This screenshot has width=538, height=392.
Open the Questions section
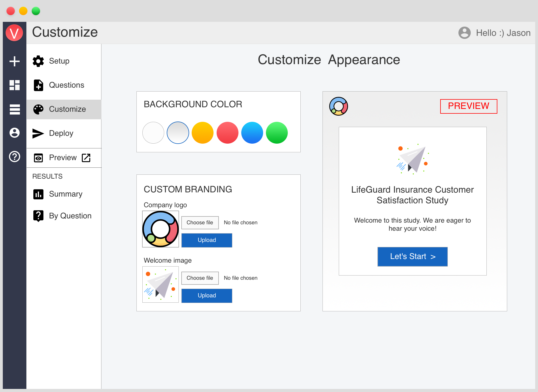point(66,85)
